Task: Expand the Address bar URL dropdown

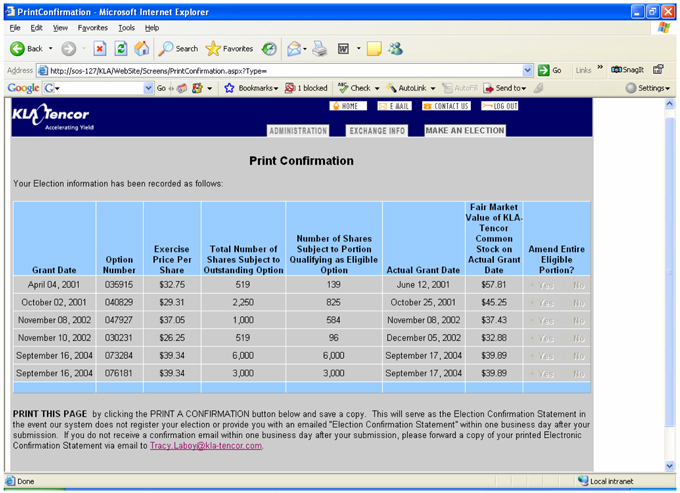Action: [528, 70]
